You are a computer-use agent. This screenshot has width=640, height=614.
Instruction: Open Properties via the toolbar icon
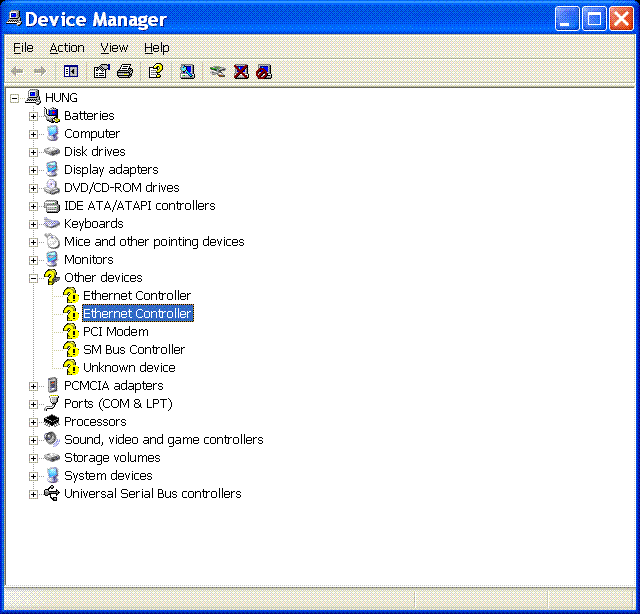[x=101, y=71]
